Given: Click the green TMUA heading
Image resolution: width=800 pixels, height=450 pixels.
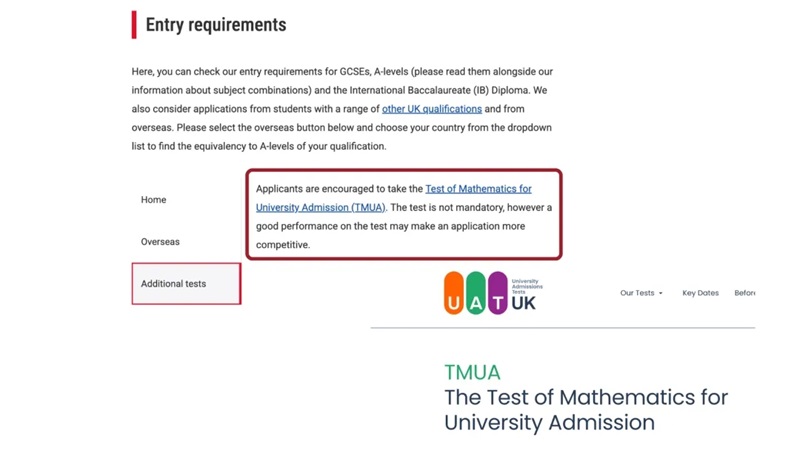Looking at the screenshot, I should click(472, 372).
